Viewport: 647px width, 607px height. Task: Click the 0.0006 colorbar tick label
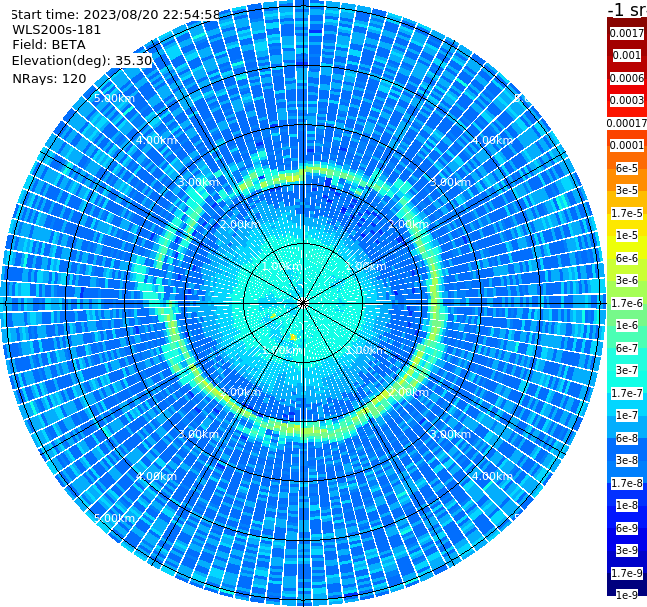tap(627, 78)
